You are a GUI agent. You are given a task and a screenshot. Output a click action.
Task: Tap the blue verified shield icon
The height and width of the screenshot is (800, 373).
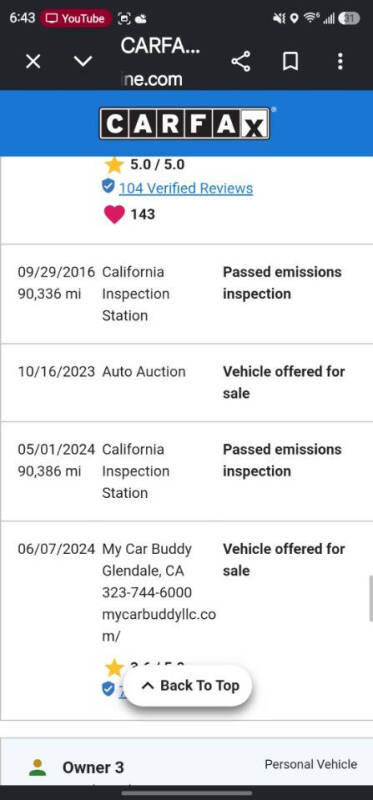[108, 186]
